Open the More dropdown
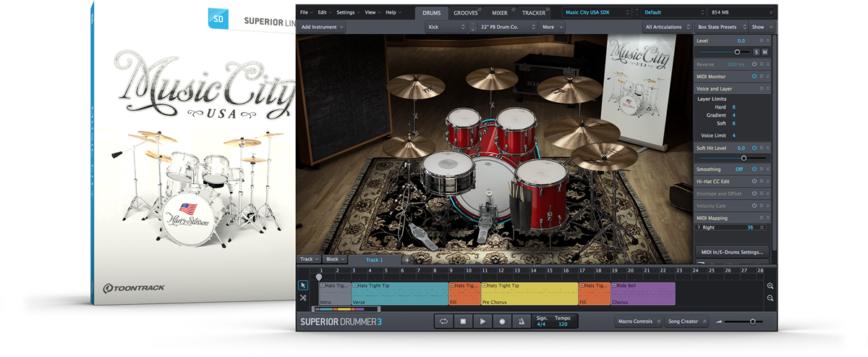This screenshot has width=868, height=357. pos(553,27)
